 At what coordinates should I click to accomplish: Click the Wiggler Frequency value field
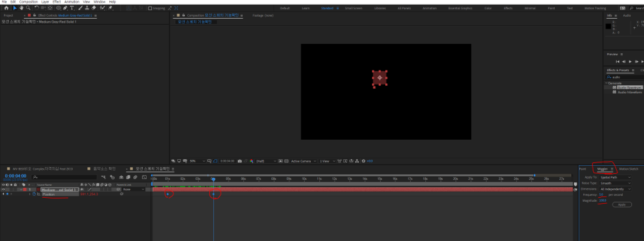pos(601,194)
